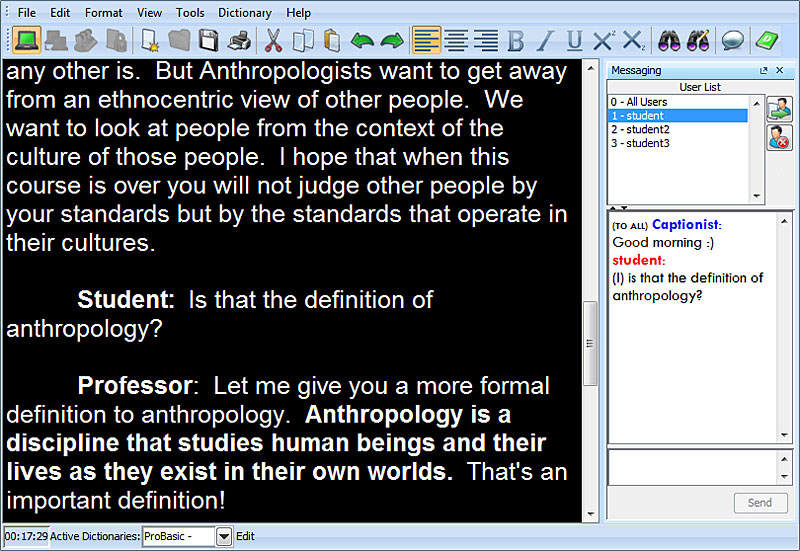This screenshot has width=800, height=551.
Task: Open the green dictionary book icon
Action: [766, 41]
